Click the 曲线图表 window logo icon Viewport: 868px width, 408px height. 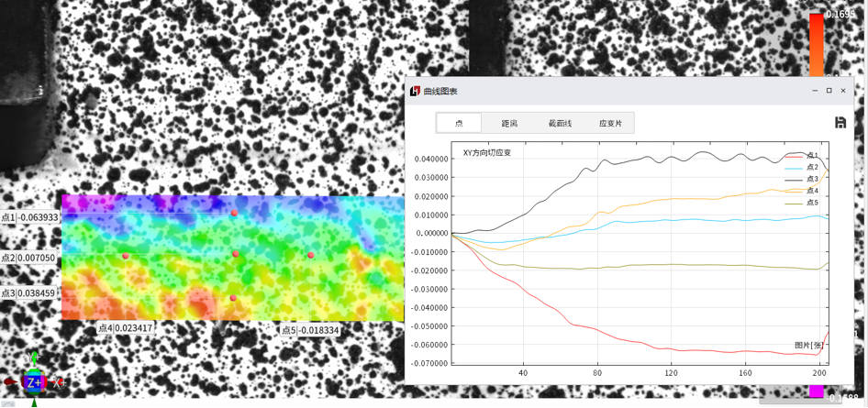pos(416,91)
